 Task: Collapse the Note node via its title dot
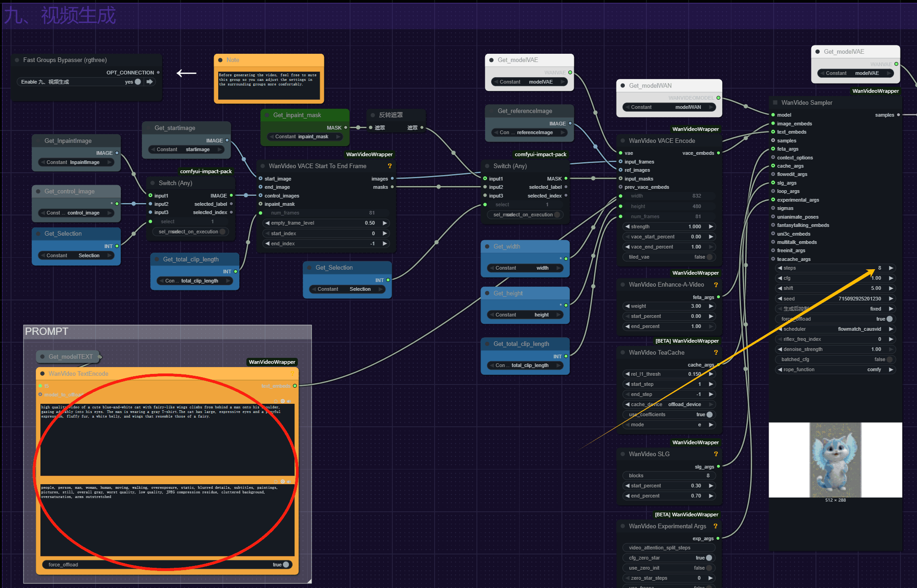tap(221, 60)
